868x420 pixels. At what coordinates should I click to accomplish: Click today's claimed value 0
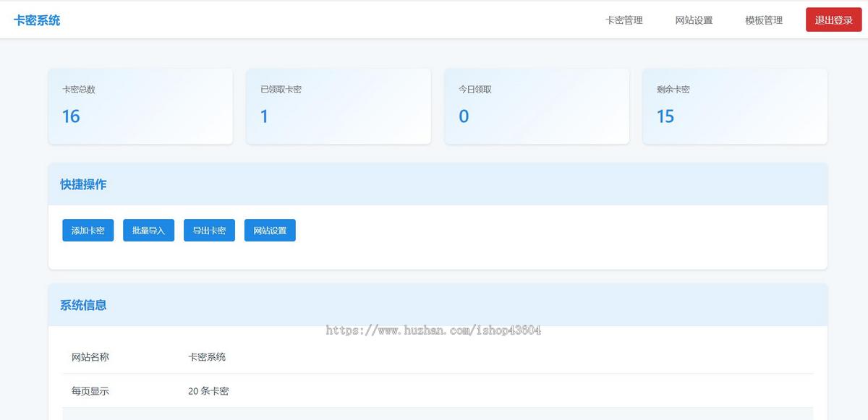[464, 116]
